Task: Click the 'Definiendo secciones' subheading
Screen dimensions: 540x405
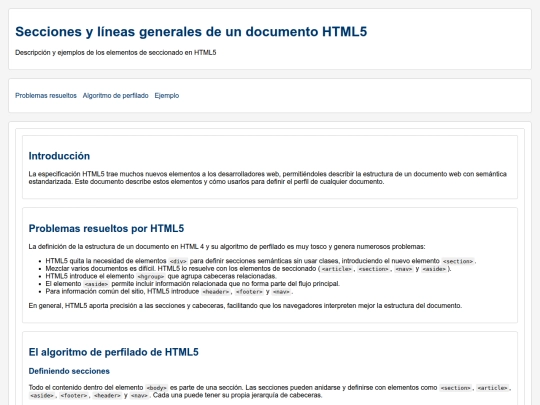Action: click(69, 371)
